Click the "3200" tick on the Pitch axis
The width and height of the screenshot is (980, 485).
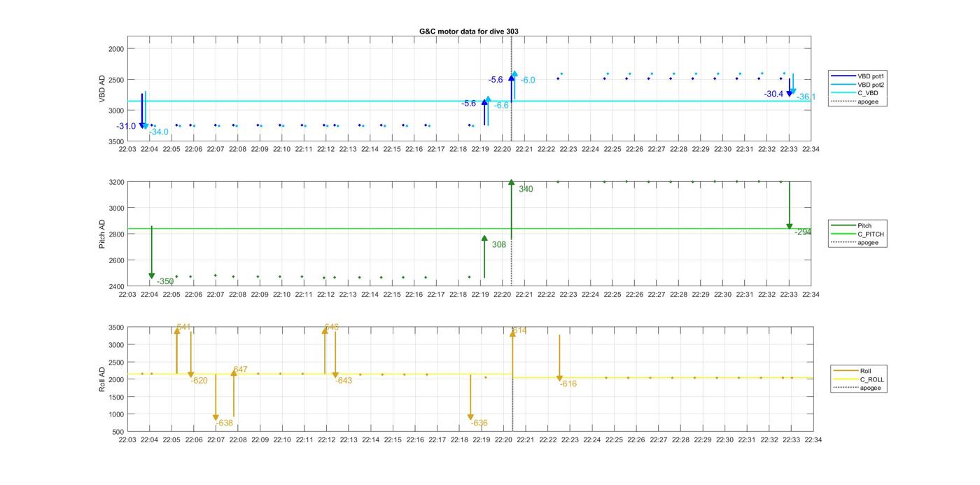click(115, 182)
